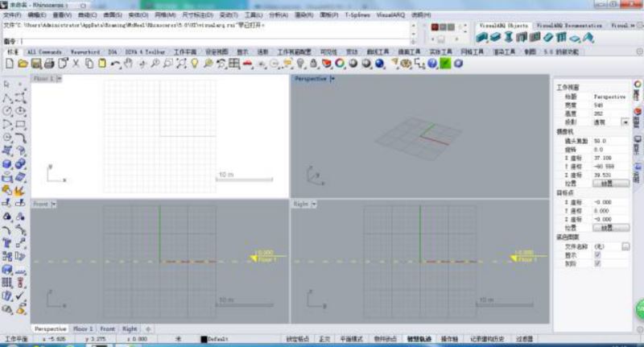Switch to the VisualARQ Documentation tab

point(569,26)
